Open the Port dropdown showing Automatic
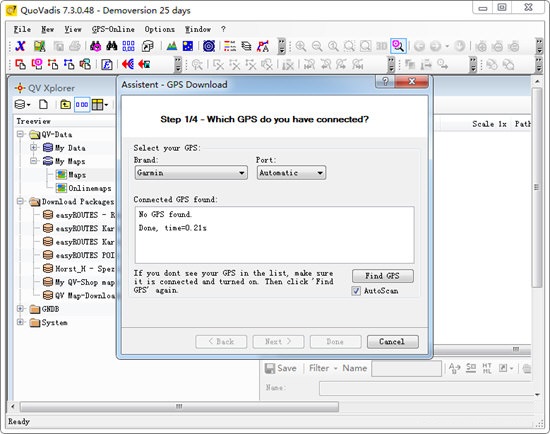The image size is (550, 434). [x=291, y=173]
